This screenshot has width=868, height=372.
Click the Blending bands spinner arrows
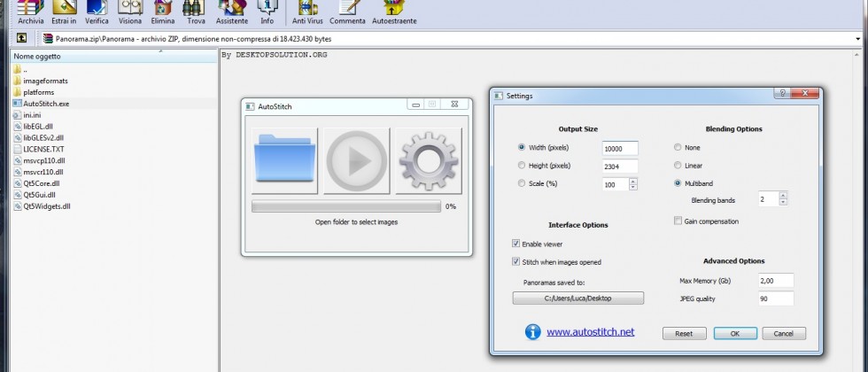point(784,200)
